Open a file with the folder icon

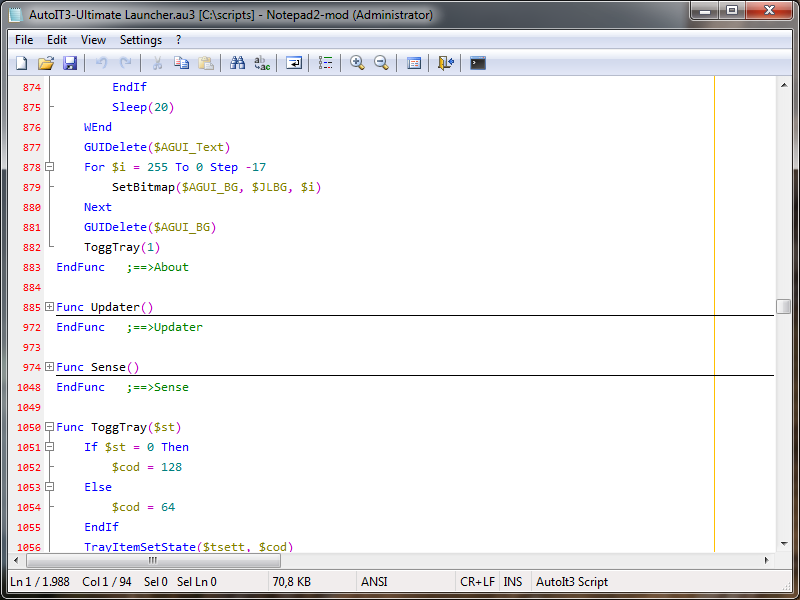pyautogui.click(x=46, y=63)
